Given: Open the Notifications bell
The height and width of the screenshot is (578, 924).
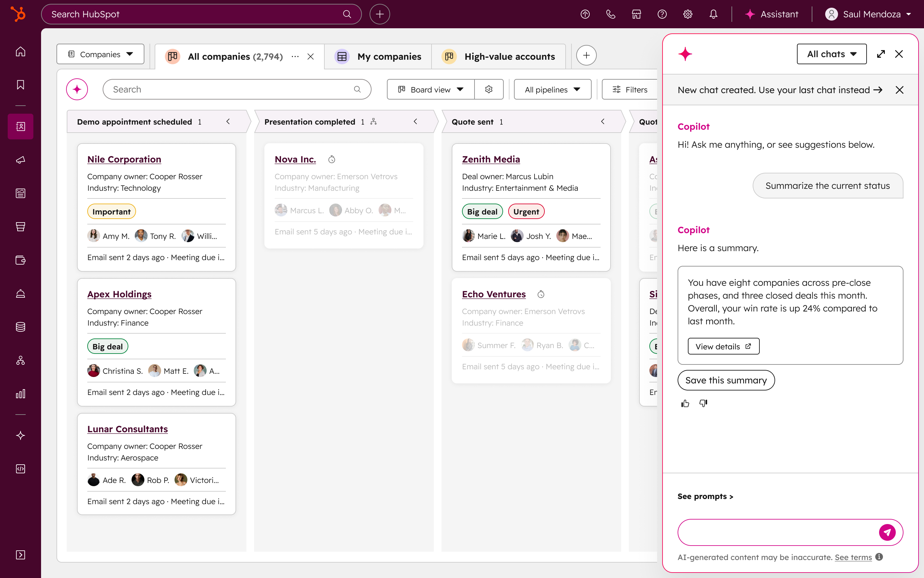Looking at the screenshot, I should (x=713, y=14).
